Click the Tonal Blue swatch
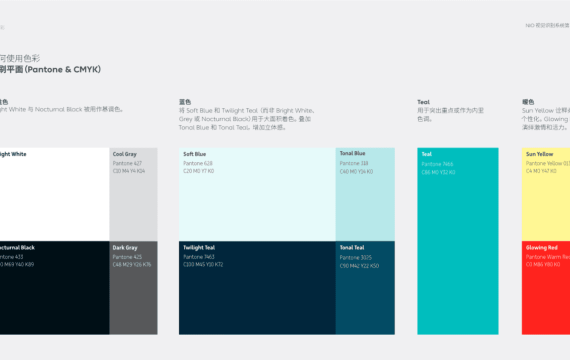 (365, 194)
